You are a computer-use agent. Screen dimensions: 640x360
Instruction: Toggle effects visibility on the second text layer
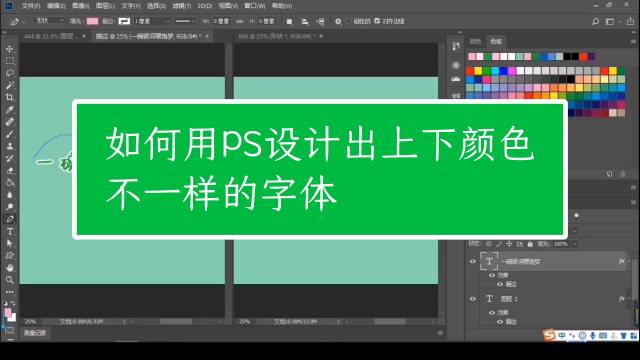[x=492, y=313]
